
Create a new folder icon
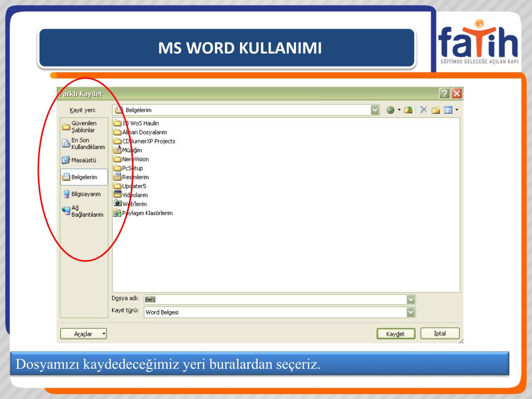click(436, 110)
